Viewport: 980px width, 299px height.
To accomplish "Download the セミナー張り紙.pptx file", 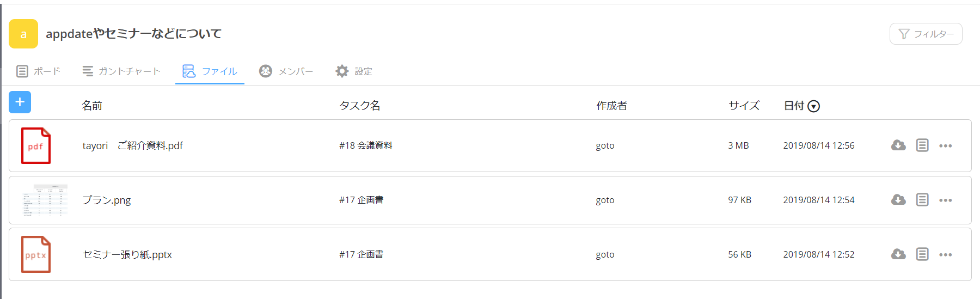I will click(x=898, y=254).
